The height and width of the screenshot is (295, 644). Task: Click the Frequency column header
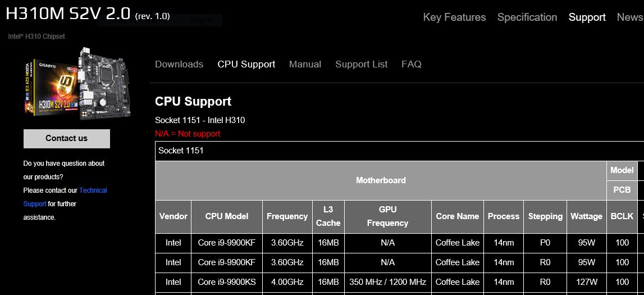pos(287,216)
